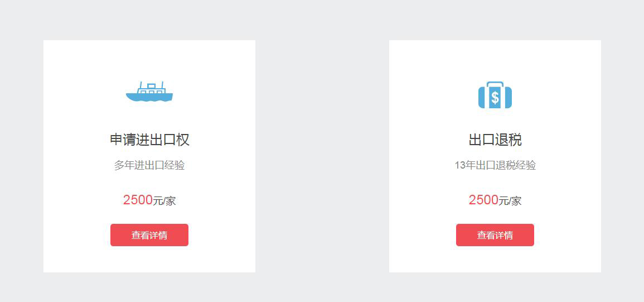
Task: Click the gray gap between the two cards
Action: click(322, 156)
